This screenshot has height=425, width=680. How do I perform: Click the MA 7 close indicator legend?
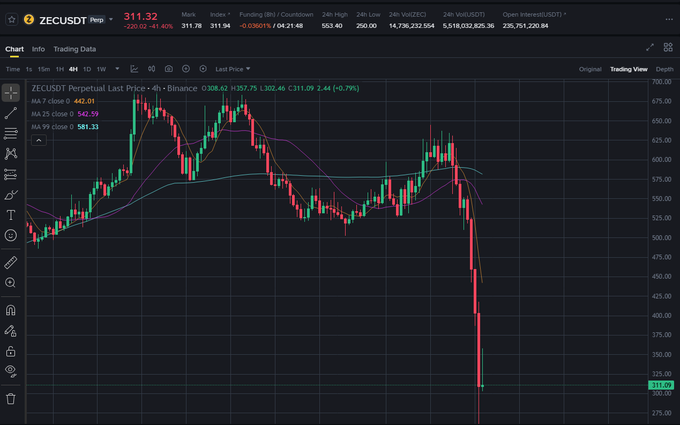pos(63,101)
